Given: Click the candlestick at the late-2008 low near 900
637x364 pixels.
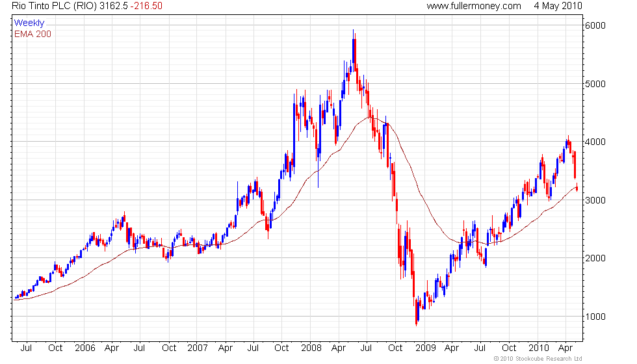Looking at the screenshot, I should click(x=417, y=313).
